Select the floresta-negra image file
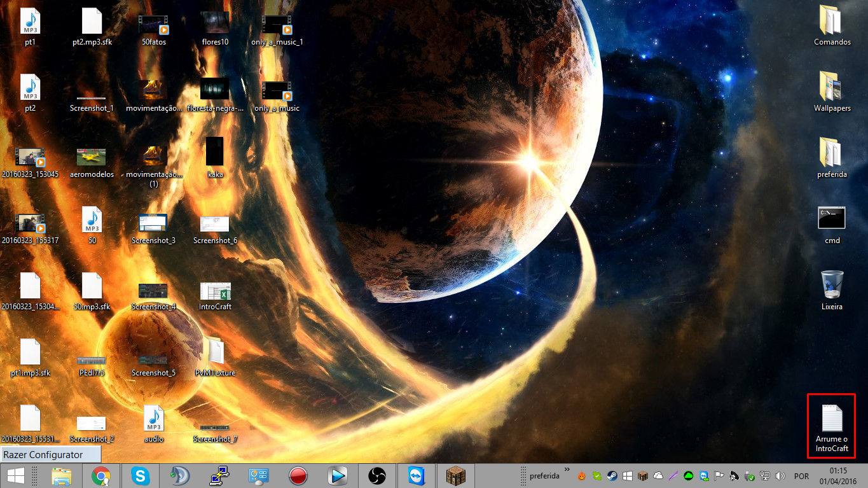Viewport: 868px width, 488px height. click(215, 94)
